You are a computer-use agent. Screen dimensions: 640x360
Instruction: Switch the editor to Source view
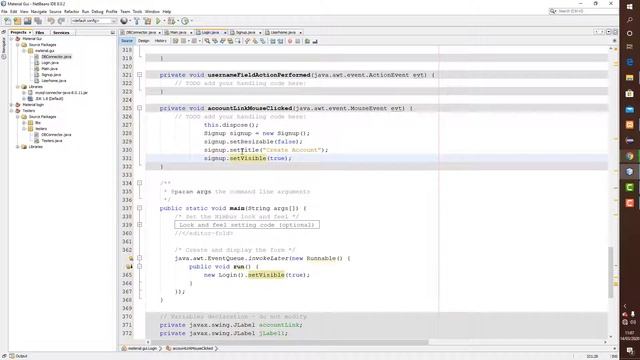127,41
